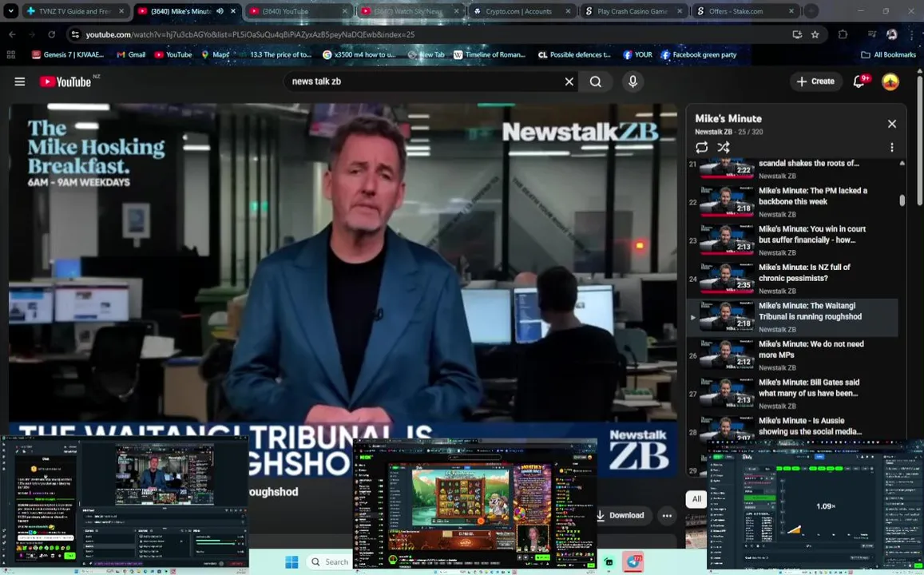Close the Mike's Minute playlist panel

(x=891, y=124)
